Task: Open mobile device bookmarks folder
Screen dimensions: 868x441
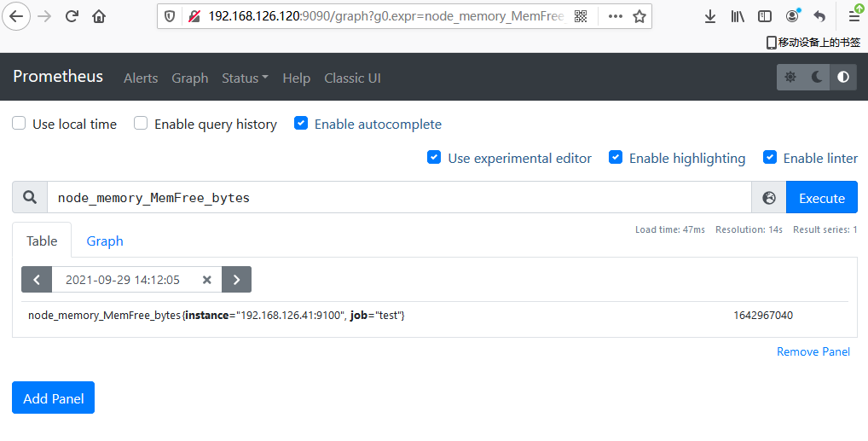Action: click(813, 42)
